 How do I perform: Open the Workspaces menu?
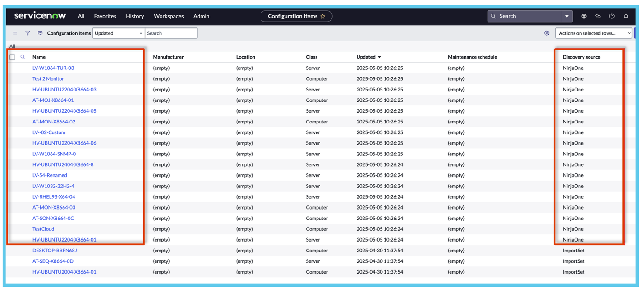click(x=169, y=16)
